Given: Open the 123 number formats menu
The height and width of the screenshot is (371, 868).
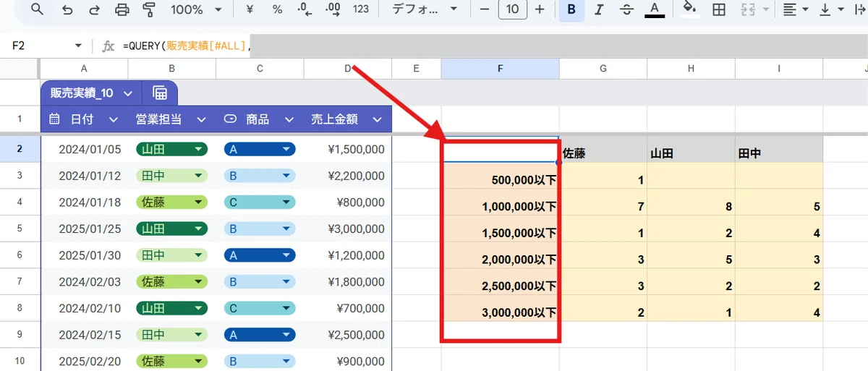Looking at the screenshot, I should coord(361,9).
